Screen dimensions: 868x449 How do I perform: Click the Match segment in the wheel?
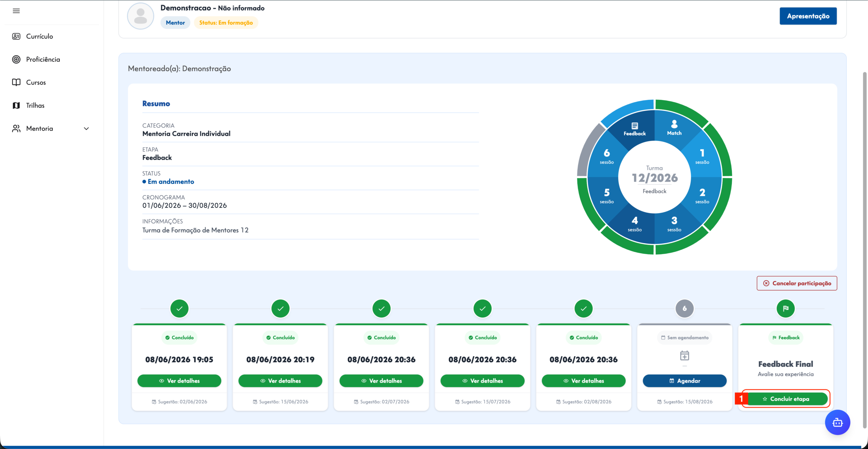coord(674,128)
